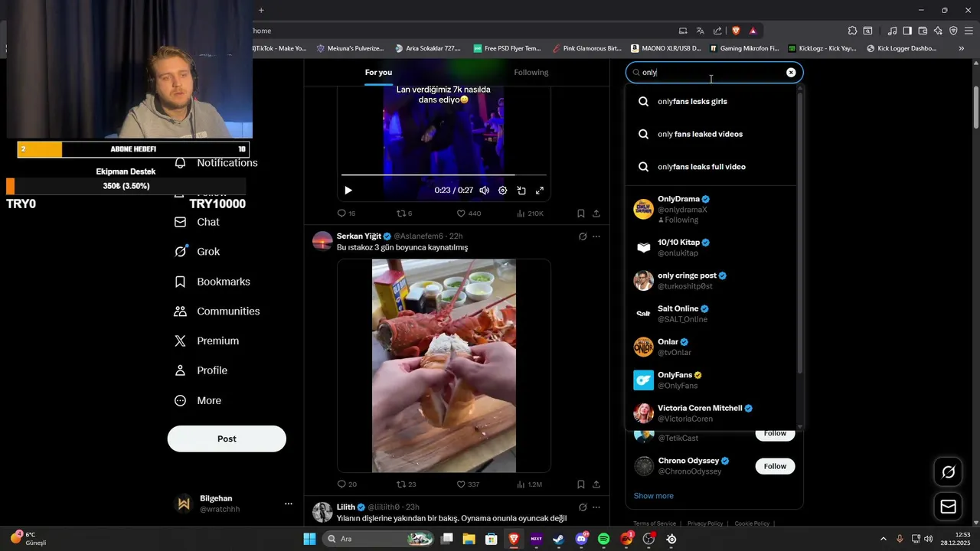Click the Post button
The height and width of the screenshot is (551, 980).
(227, 439)
